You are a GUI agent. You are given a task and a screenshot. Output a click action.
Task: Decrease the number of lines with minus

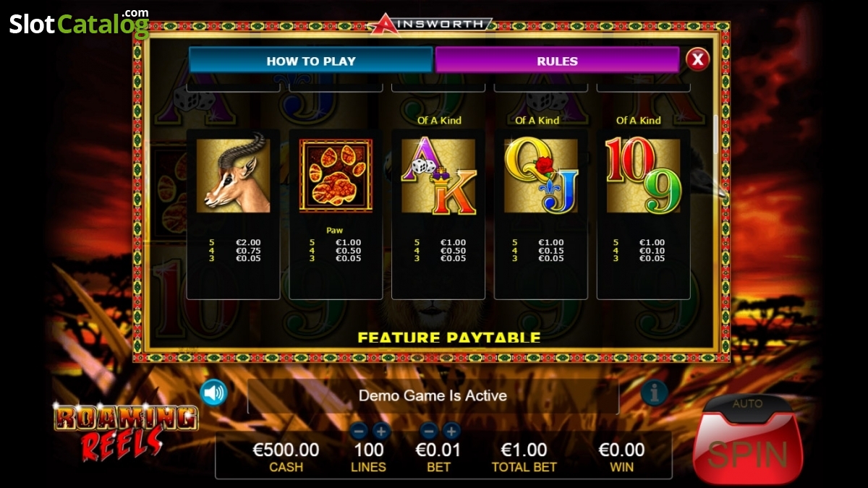coord(359,432)
